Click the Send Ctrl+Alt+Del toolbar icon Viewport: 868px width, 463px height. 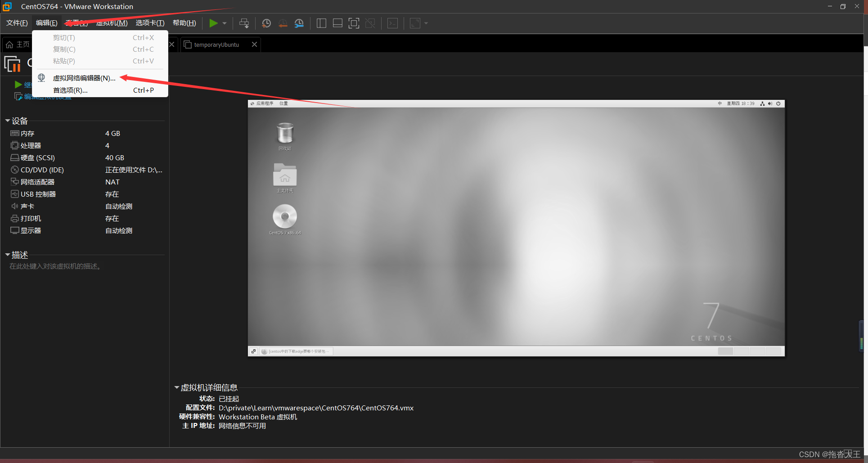[244, 23]
